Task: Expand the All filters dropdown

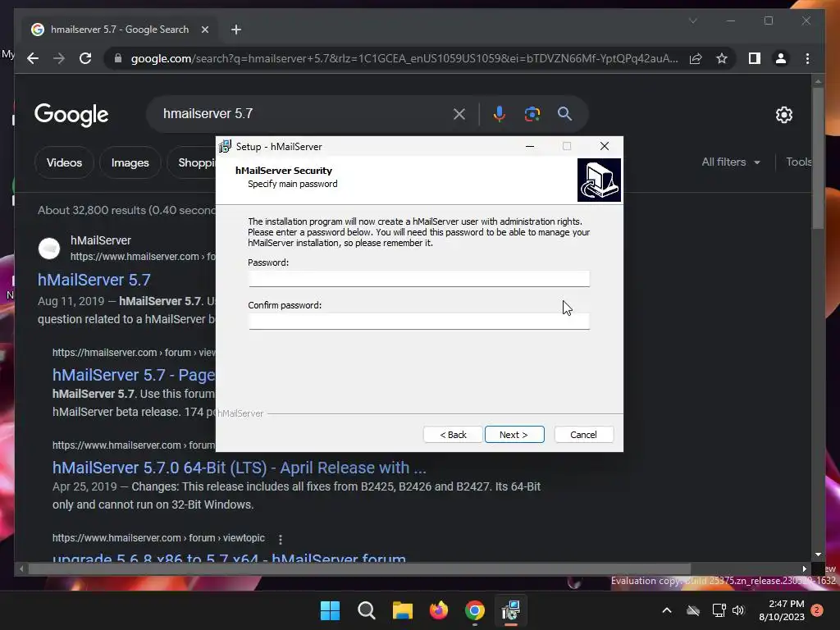Action: tap(731, 162)
